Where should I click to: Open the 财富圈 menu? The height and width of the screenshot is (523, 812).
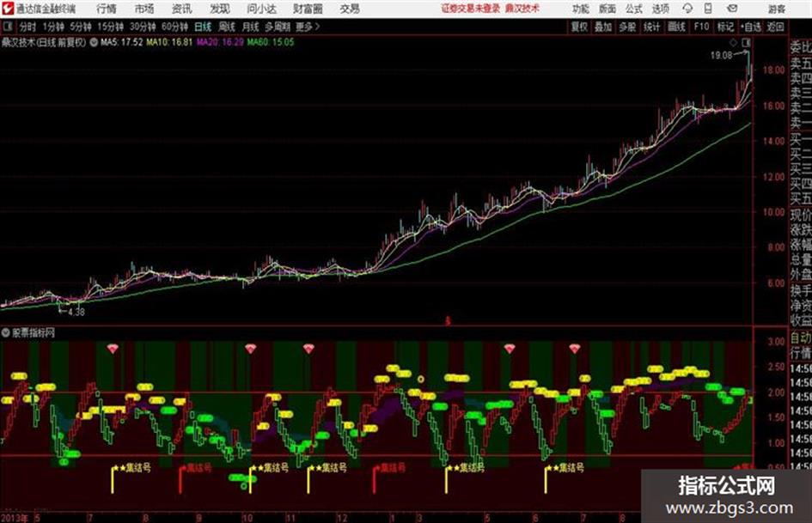point(308,9)
